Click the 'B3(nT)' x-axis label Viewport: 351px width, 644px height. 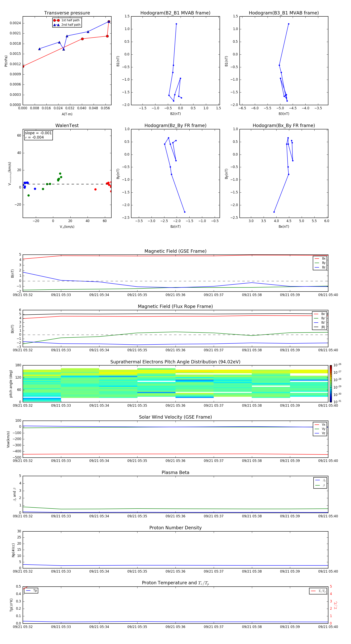coord(284,114)
